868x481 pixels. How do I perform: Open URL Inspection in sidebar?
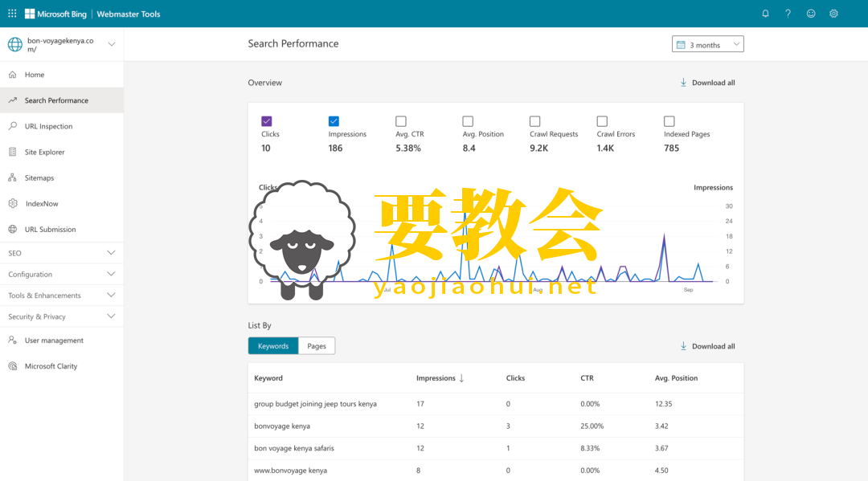61,126
